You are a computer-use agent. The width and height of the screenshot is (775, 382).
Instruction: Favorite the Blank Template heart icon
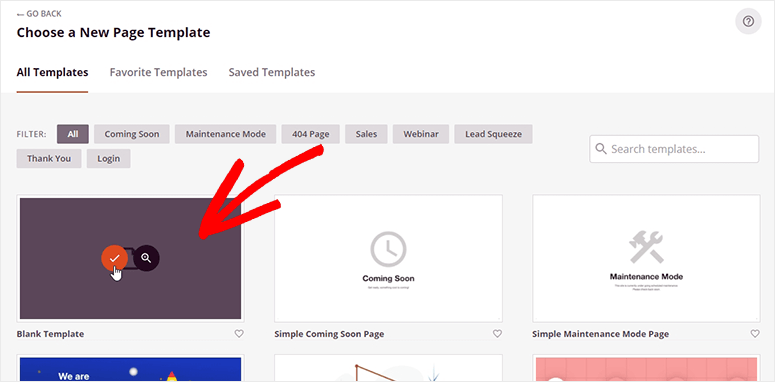(x=239, y=334)
